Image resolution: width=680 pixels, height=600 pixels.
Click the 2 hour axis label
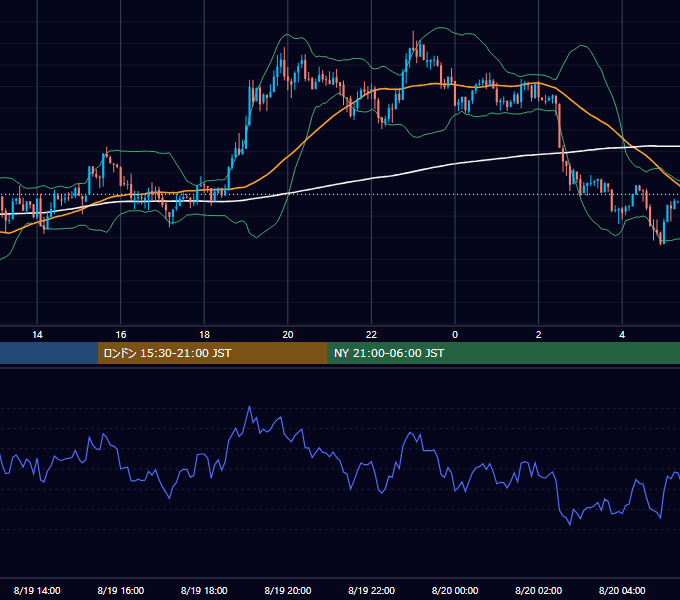[539, 335]
